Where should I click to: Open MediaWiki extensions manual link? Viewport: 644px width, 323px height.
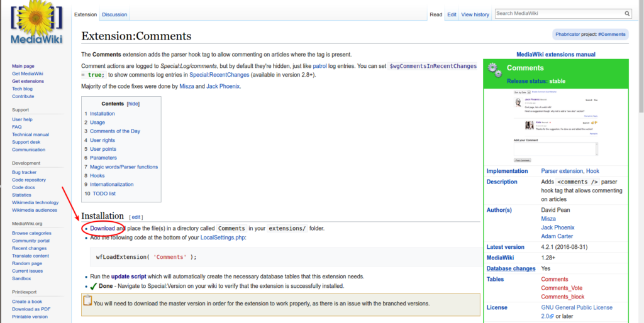[x=556, y=54]
